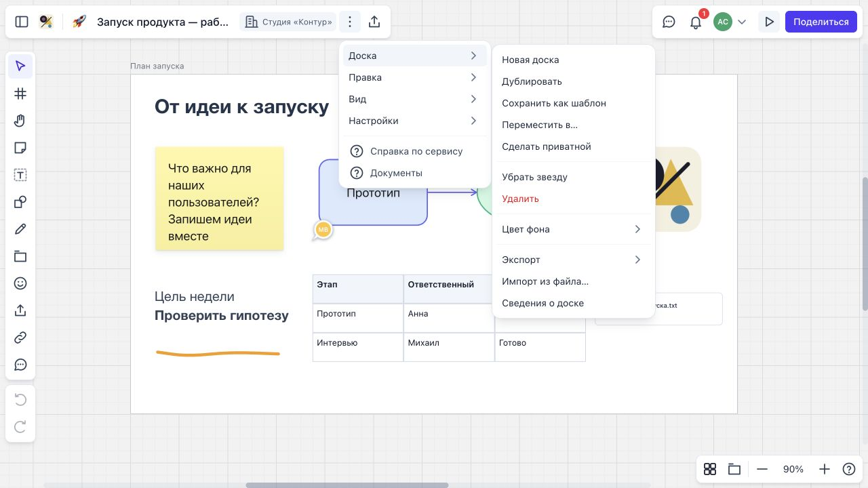868x488 pixels.
Task: Select the frame grid tool
Action: (x=20, y=94)
